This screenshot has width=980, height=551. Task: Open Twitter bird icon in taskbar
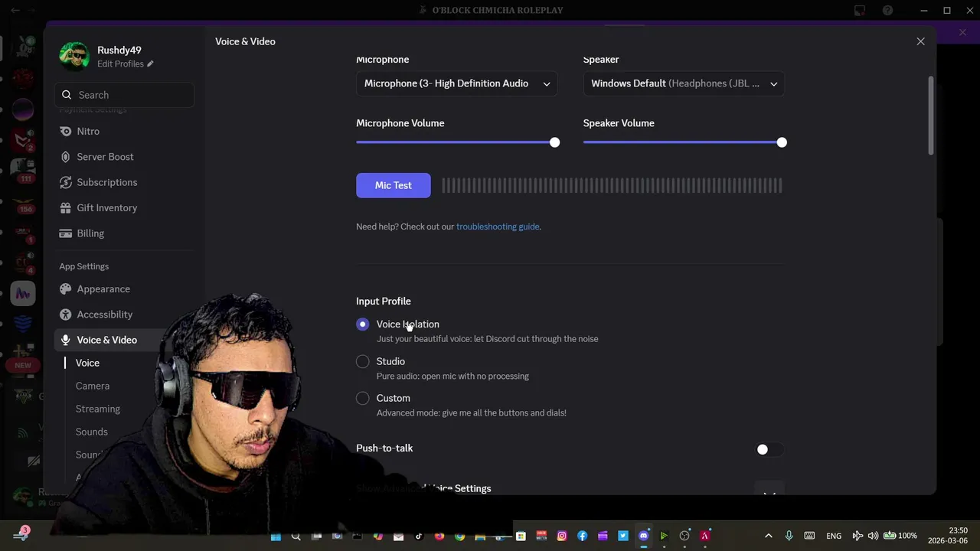(x=623, y=536)
